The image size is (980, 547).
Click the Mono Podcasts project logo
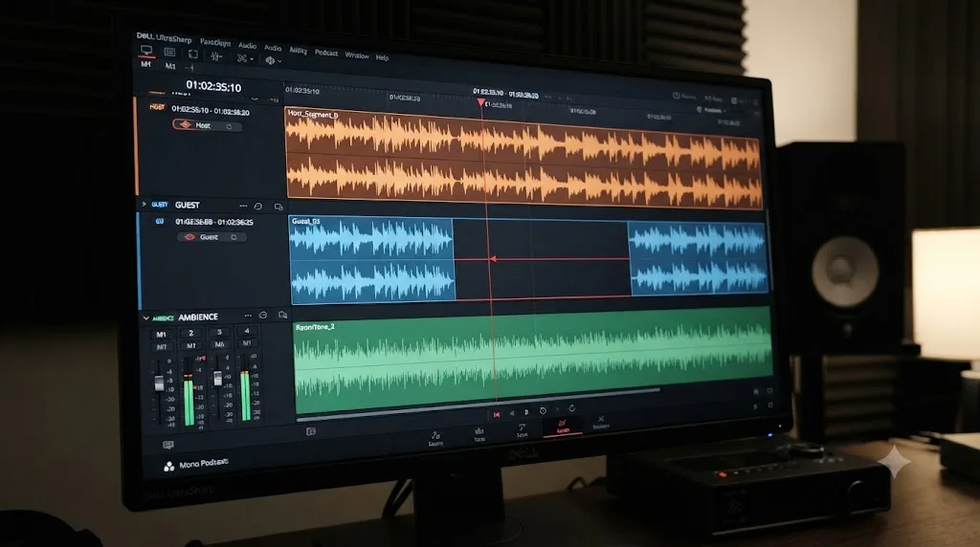[168, 467]
